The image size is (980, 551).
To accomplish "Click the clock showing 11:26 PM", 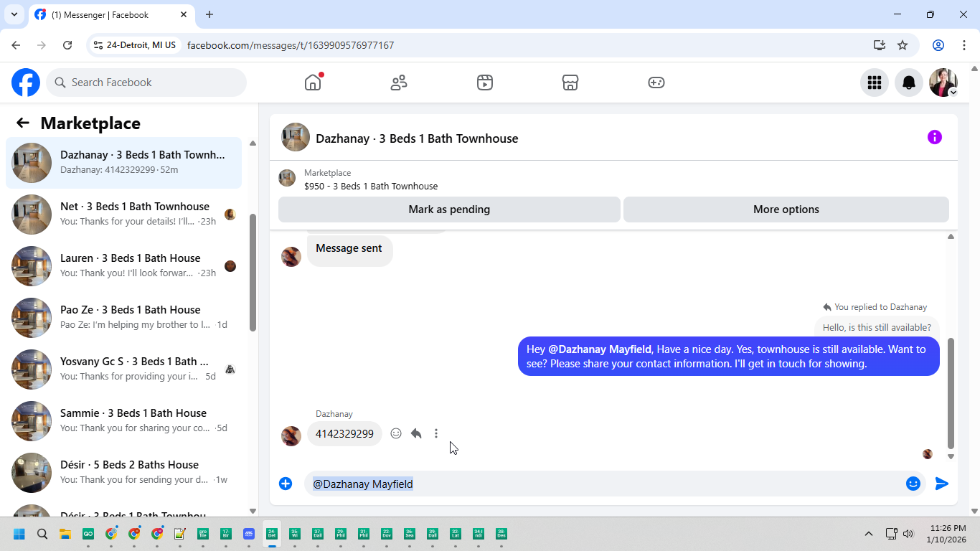I will click(x=948, y=528).
